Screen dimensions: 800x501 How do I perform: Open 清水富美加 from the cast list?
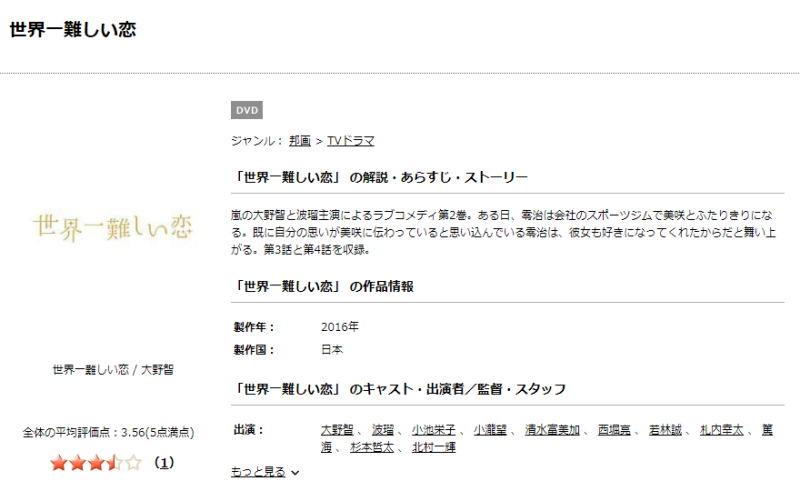click(x=554, y=430)
